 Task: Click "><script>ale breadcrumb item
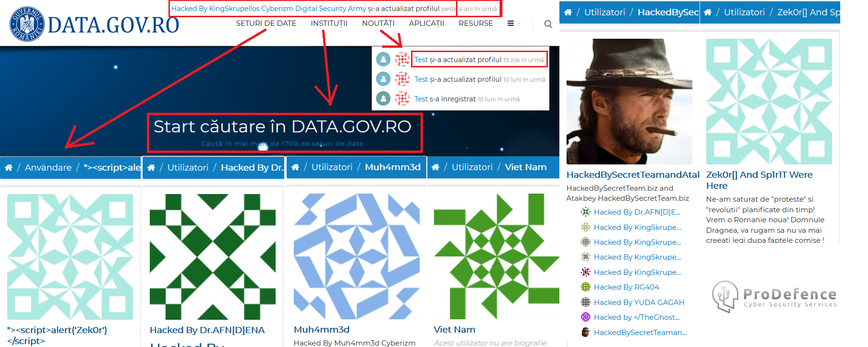coord(112,168)
